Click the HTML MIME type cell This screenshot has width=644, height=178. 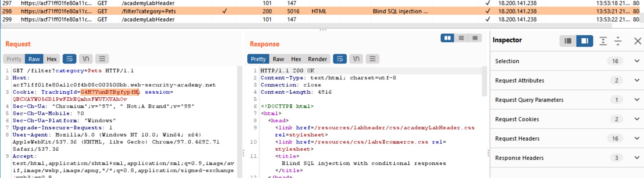[x=319, y=11]
